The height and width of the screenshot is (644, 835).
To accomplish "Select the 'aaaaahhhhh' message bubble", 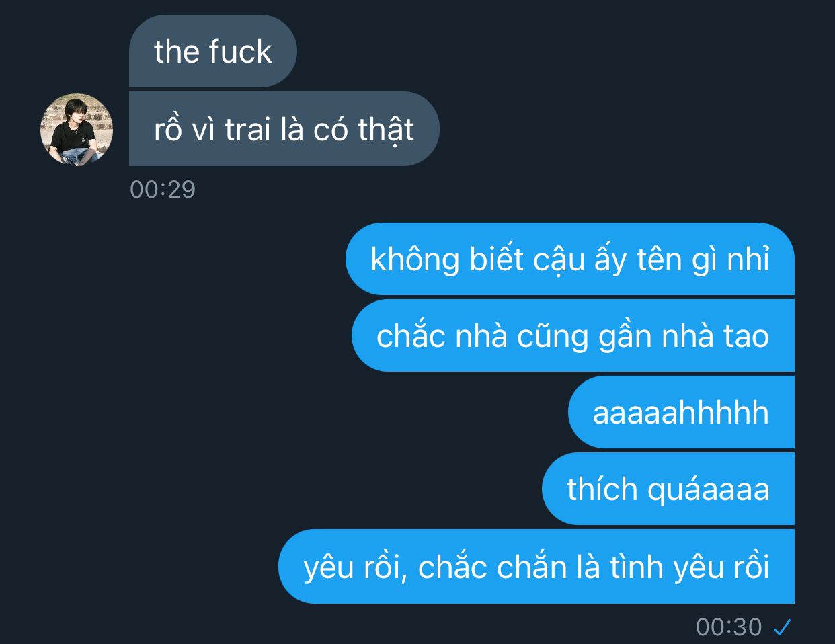I will [x=681, y=412].
